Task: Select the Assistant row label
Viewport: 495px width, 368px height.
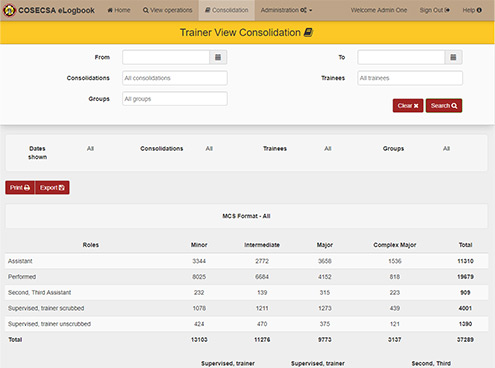Action: coord(20,261)
